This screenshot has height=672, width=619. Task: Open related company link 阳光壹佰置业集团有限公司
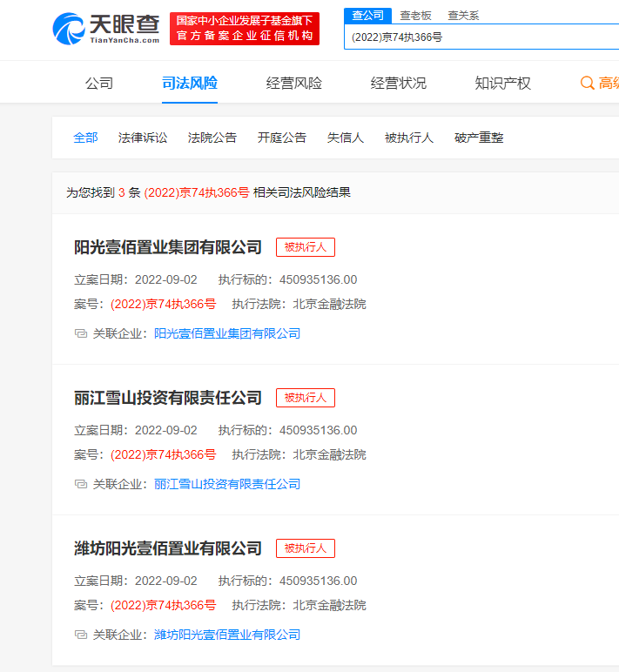(x=227, y=333)
